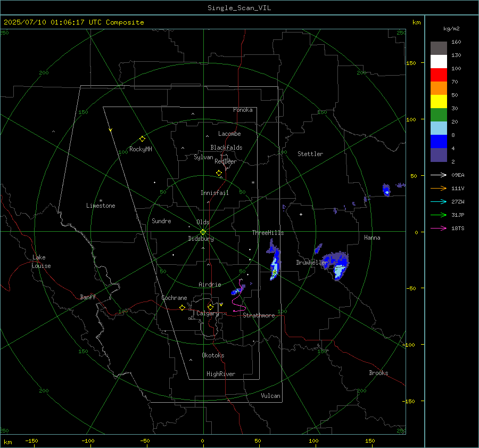This screenshot has width=479, height=448.
Task: Click the green 20-30 legend swatch
Action: 439,115
